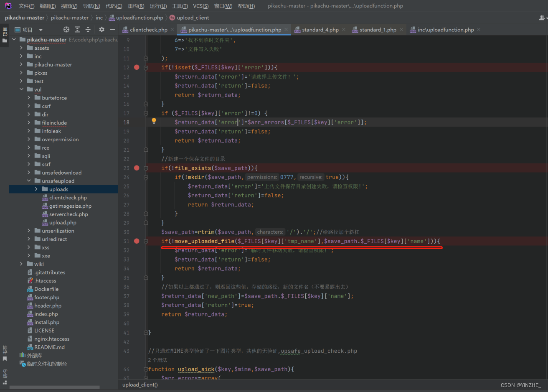This screenshot has height=392, width=548.
Task: Click the pikachu-master root breadcrumb
Action: tap(25, 18)
